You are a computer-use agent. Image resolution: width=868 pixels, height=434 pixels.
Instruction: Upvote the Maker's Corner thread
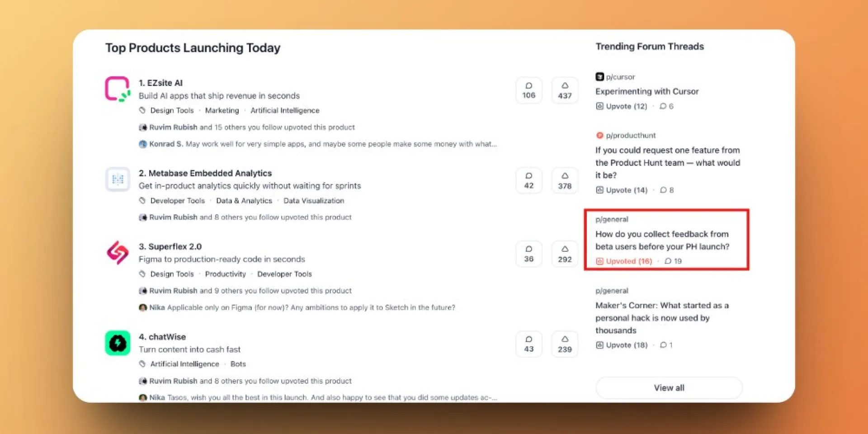[x=622, y=345]
